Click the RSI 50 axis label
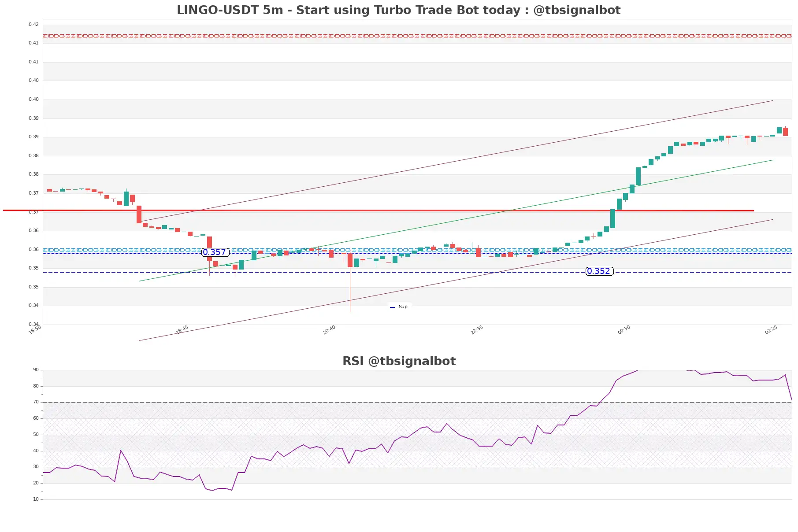This screenshot has width=798, height=532. [36, 435]
